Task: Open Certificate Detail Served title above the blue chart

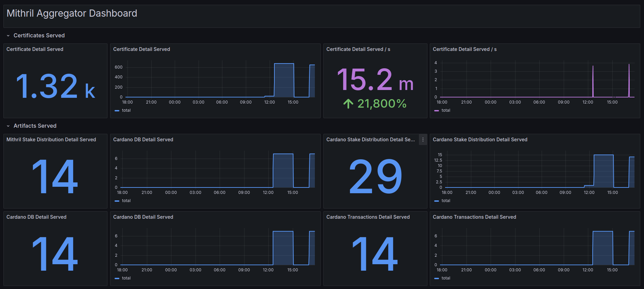Action: click(141, 49)
